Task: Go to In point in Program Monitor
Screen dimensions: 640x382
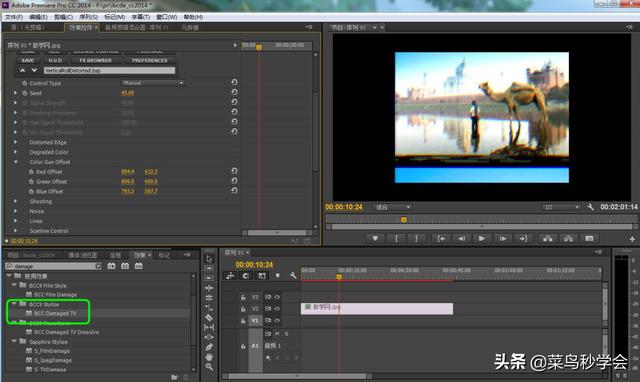Action: coord(441,238)
